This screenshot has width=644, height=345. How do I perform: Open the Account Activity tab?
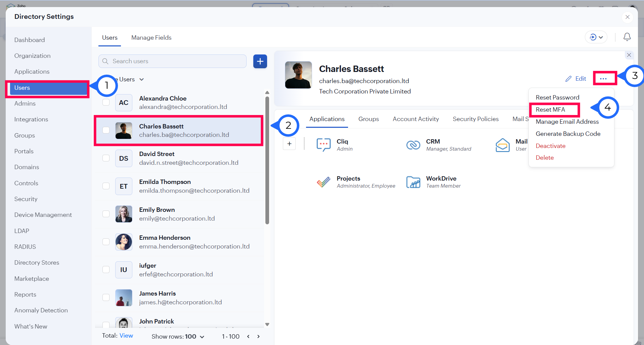pyautogui.click(x=416, y=119)
